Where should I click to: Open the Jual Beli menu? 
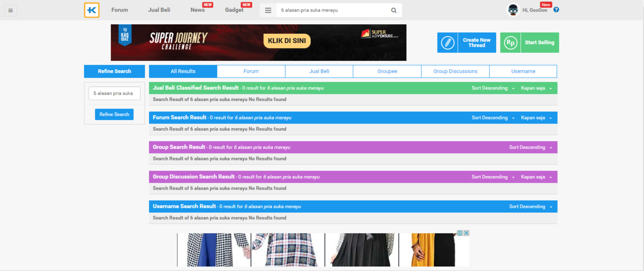pos(159,10)
